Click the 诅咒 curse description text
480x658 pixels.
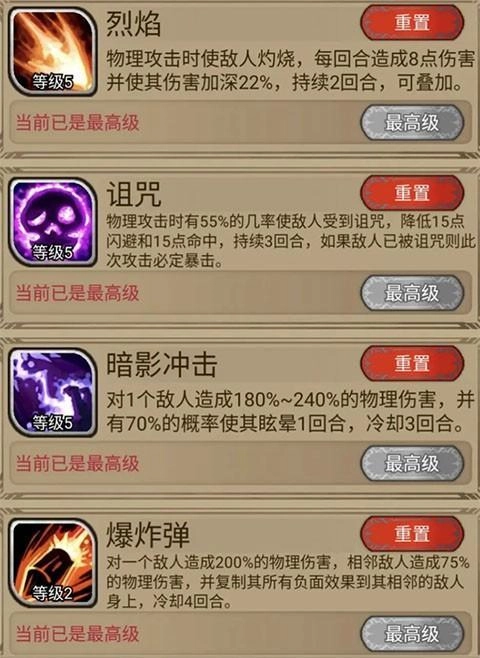290,241
